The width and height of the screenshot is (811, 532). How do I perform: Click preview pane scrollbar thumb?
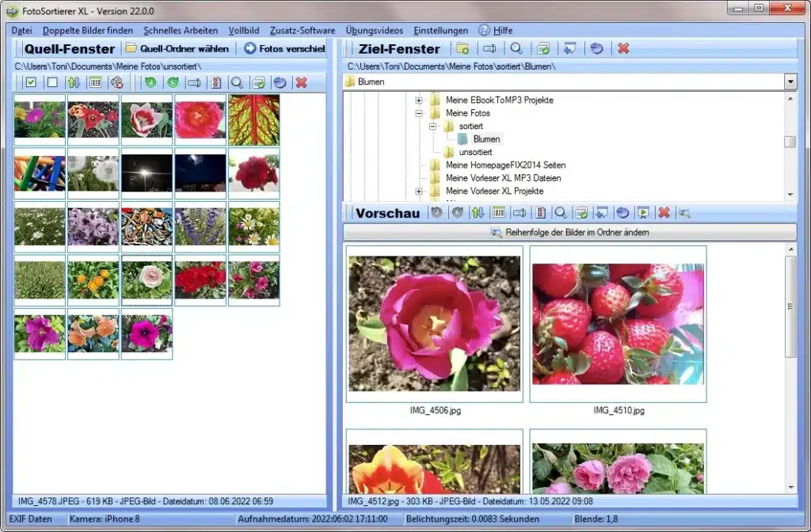click(790, 306)
